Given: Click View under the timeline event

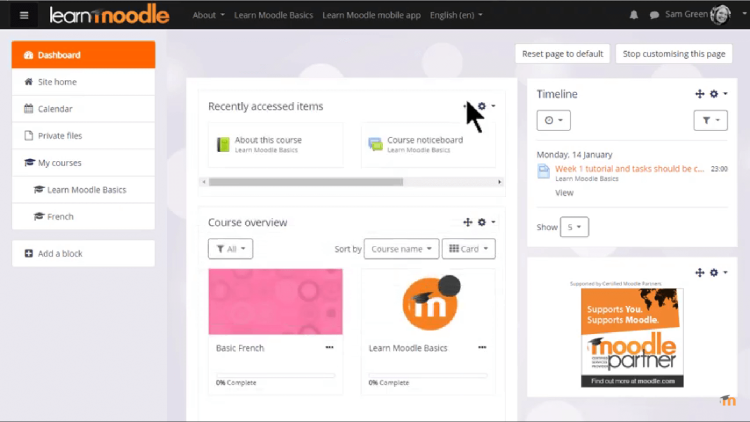Looking at the screenshot, I should click(564, 193).
